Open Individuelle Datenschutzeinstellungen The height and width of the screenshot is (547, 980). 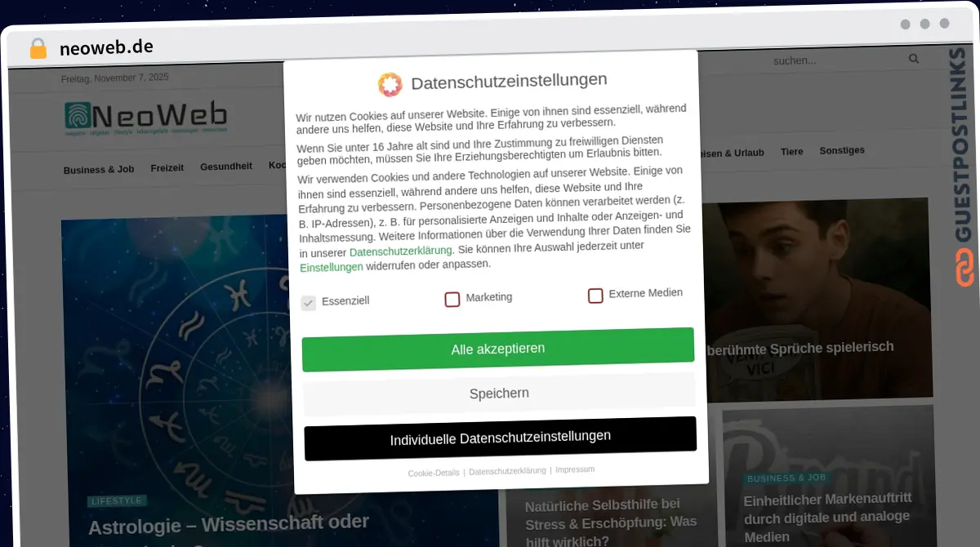click(x=500, y=438)
